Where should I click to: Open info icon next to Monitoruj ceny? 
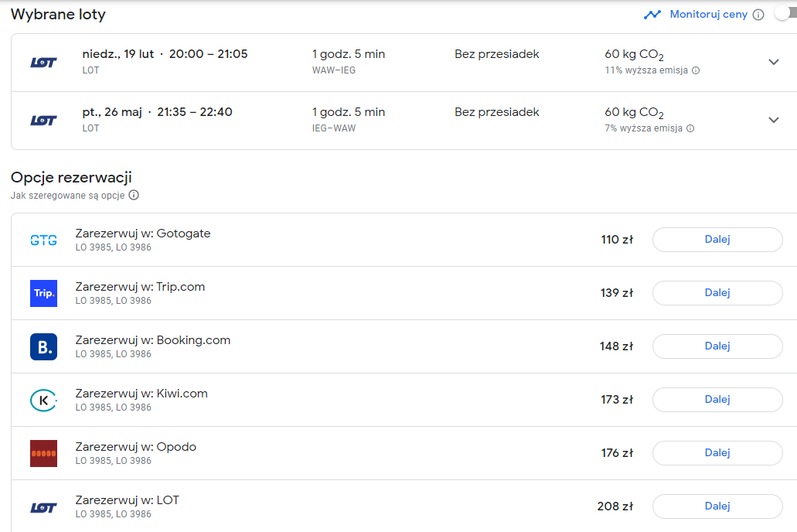click(758, 15)
